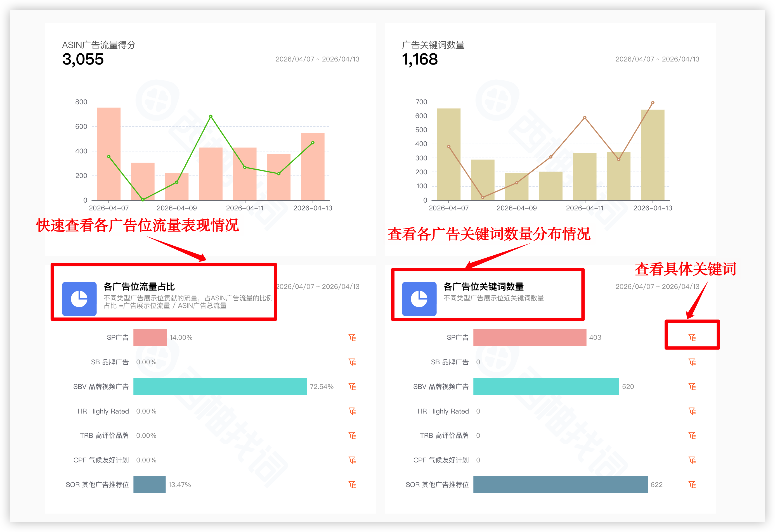This screenshot has height=532, width=775.
Task: Click the ASIN广告流量得分 total value 3,055
Action: click(83, 59)
